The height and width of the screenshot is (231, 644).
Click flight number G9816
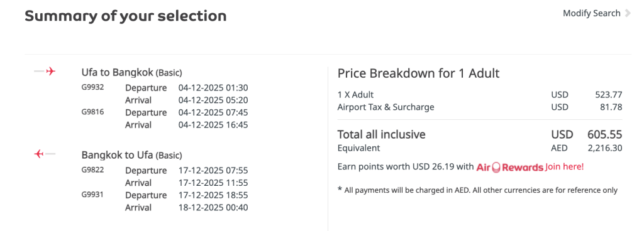[93, 112]
